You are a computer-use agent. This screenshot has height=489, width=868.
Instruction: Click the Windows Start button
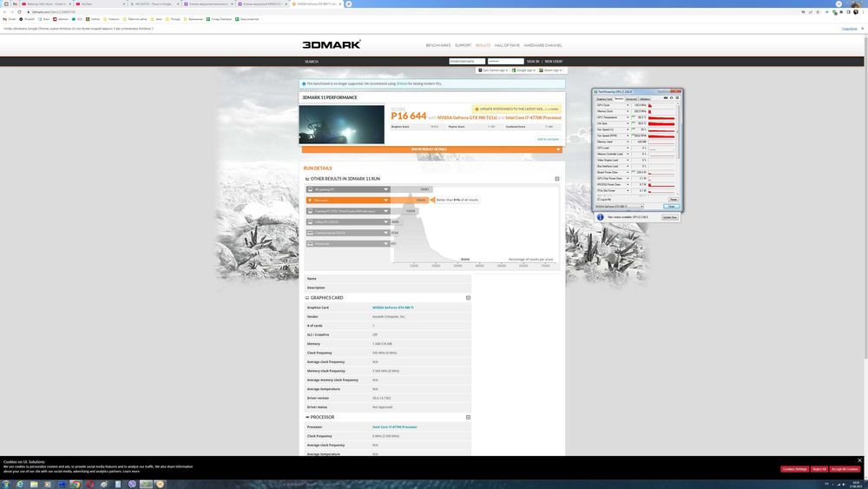(6, 484)
